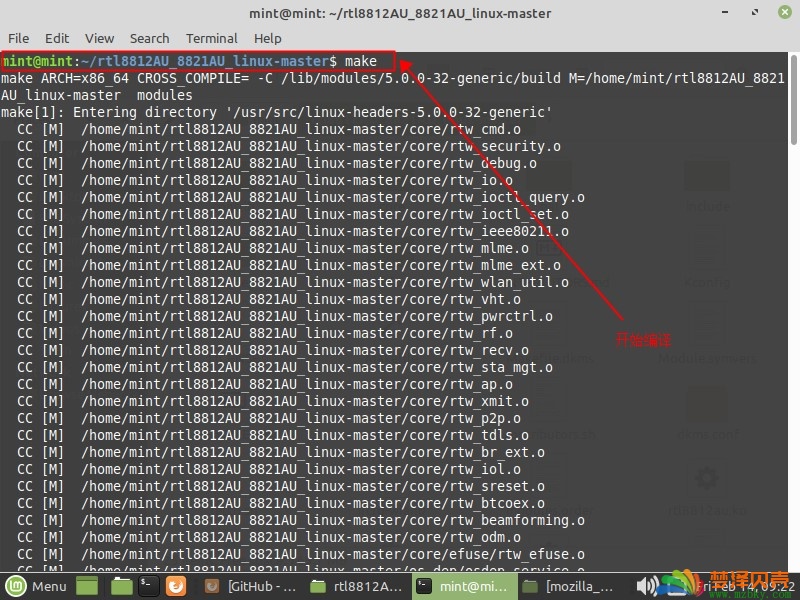Launch Firefox from the panel icon

176,586
